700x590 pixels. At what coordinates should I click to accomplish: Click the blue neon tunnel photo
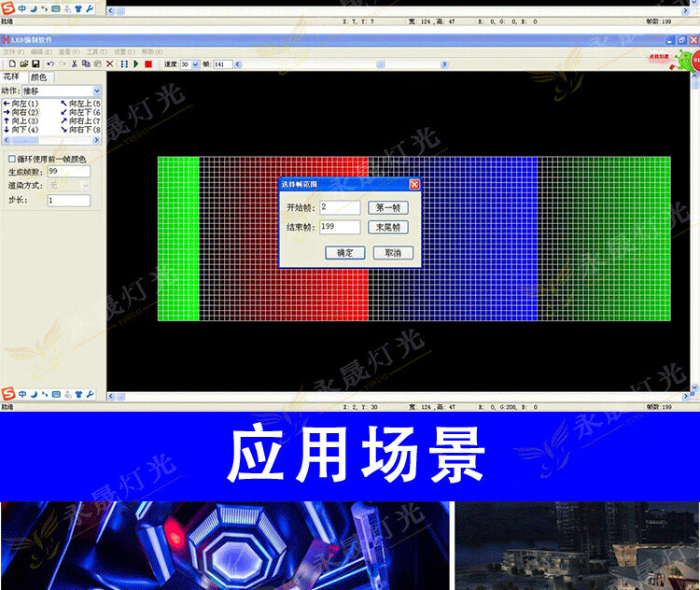225,546
